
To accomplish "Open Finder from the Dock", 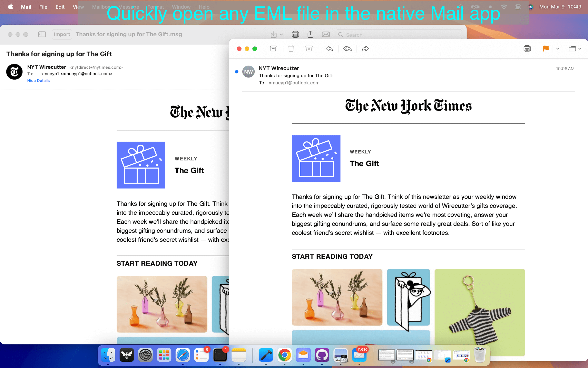I will [108, 355].
